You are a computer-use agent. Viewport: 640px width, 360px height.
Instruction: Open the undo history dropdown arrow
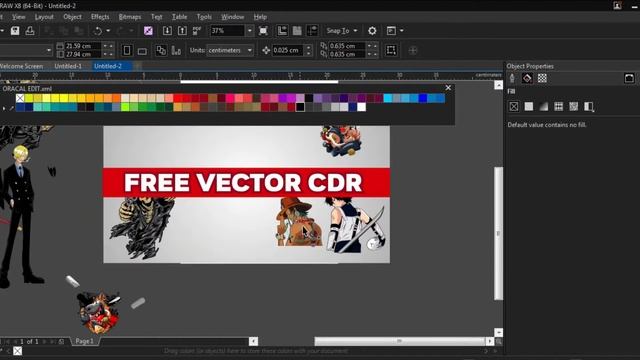108,31
